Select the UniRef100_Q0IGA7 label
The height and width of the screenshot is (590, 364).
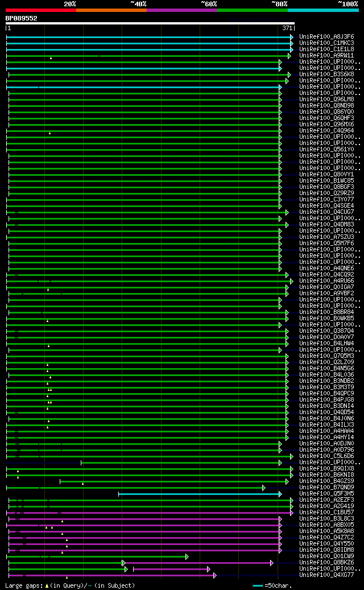coord(326,287)
